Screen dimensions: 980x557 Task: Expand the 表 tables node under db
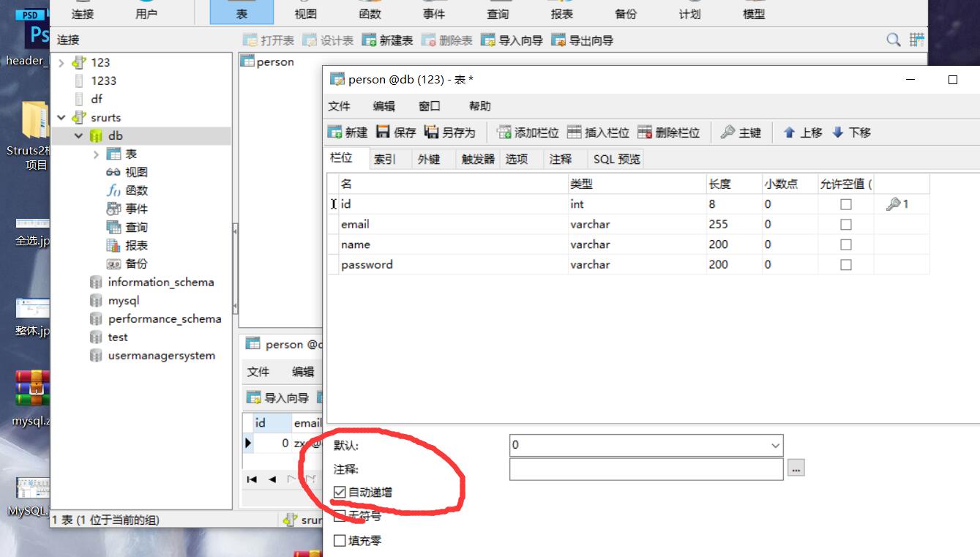coord(94,154)
